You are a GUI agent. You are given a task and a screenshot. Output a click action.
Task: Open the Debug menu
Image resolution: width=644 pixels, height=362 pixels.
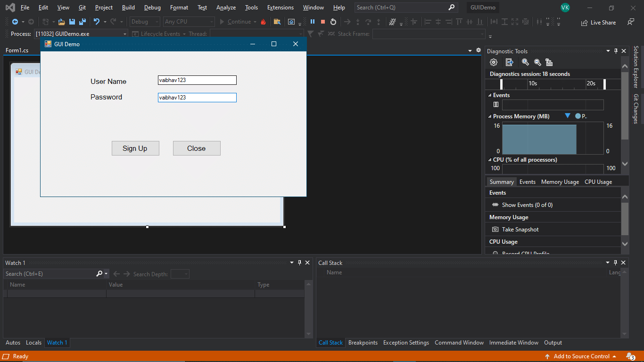(x=152, y=8)
